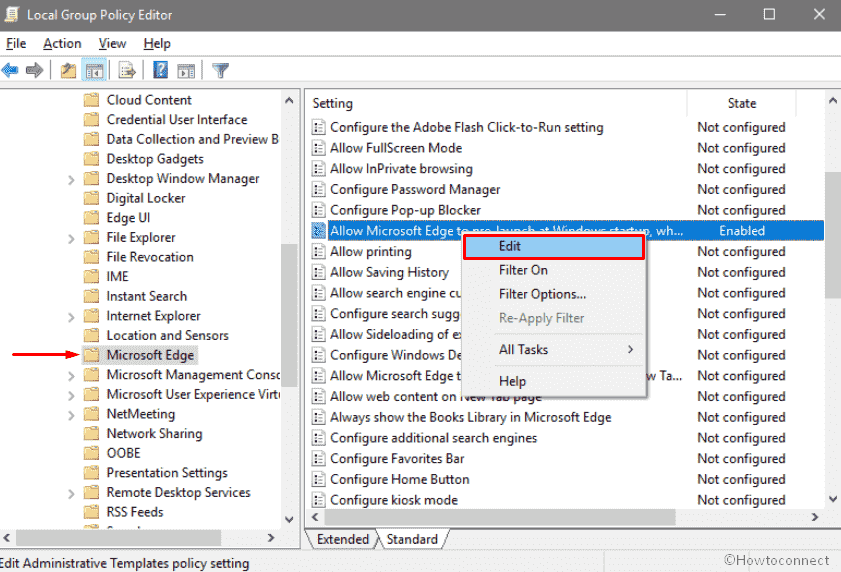Select Filter On in context menu
The width and height of the screenshot is (841, 572).
click(x=523, y=270)
